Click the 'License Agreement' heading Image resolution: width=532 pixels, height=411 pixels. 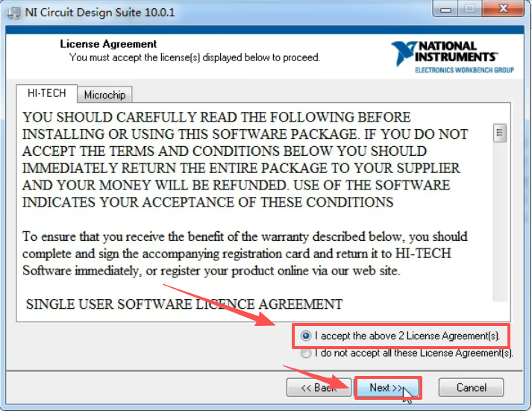tap(108, 44)
